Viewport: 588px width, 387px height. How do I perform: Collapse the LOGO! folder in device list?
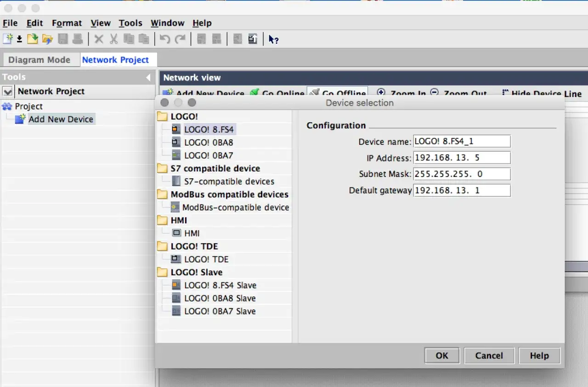click(x=162, y=116)
